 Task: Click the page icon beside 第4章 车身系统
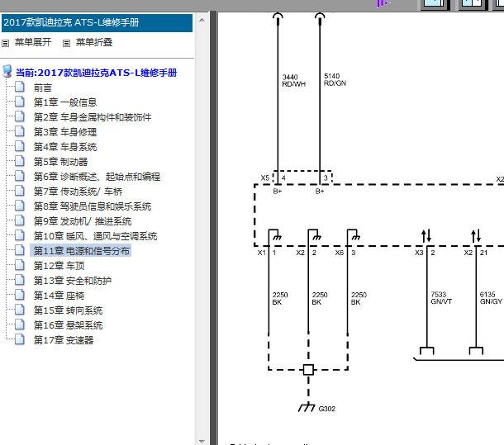[20, 146]
